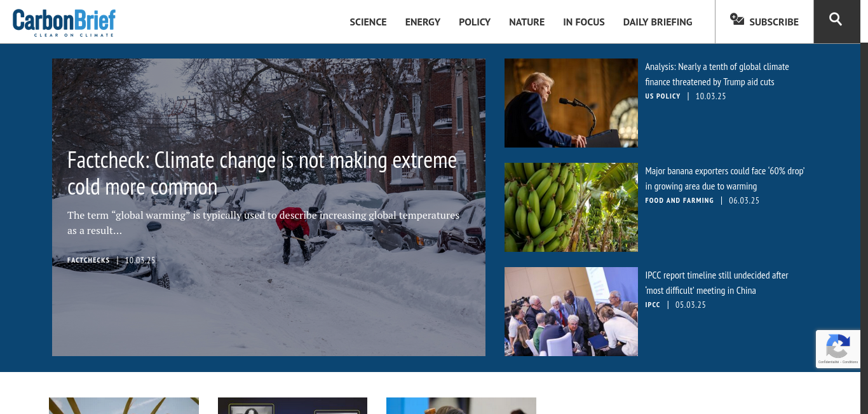Select the Factchecks category tag

88,260
